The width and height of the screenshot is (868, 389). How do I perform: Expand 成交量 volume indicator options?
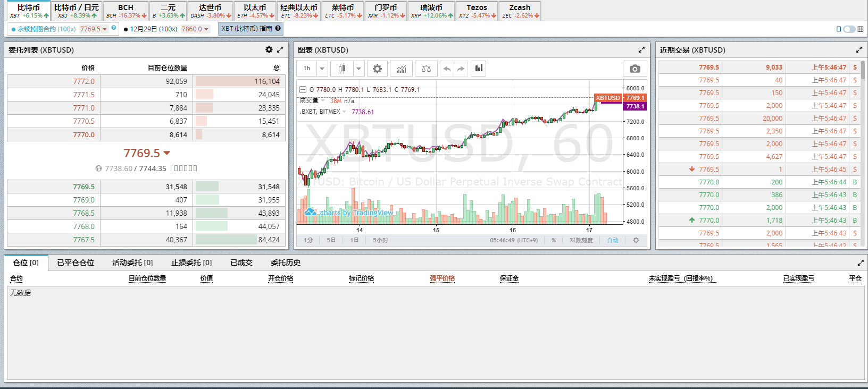point(323,100)
